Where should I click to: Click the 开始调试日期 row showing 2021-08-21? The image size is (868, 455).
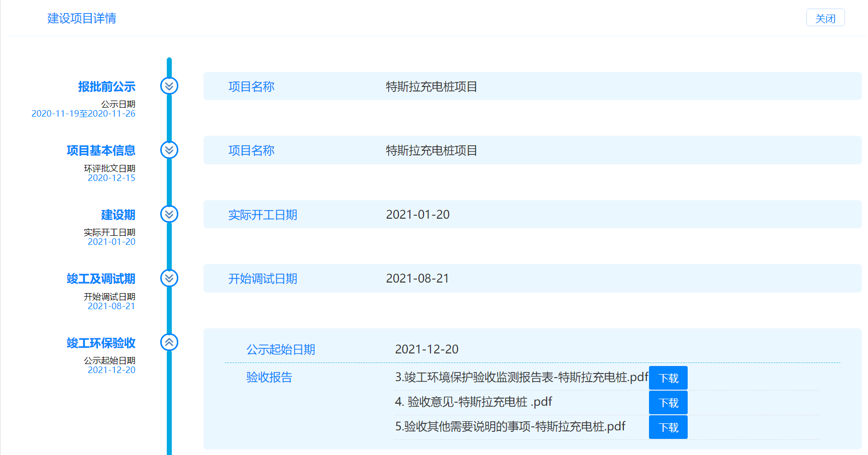pyautogui.click(x=532, y=279)
